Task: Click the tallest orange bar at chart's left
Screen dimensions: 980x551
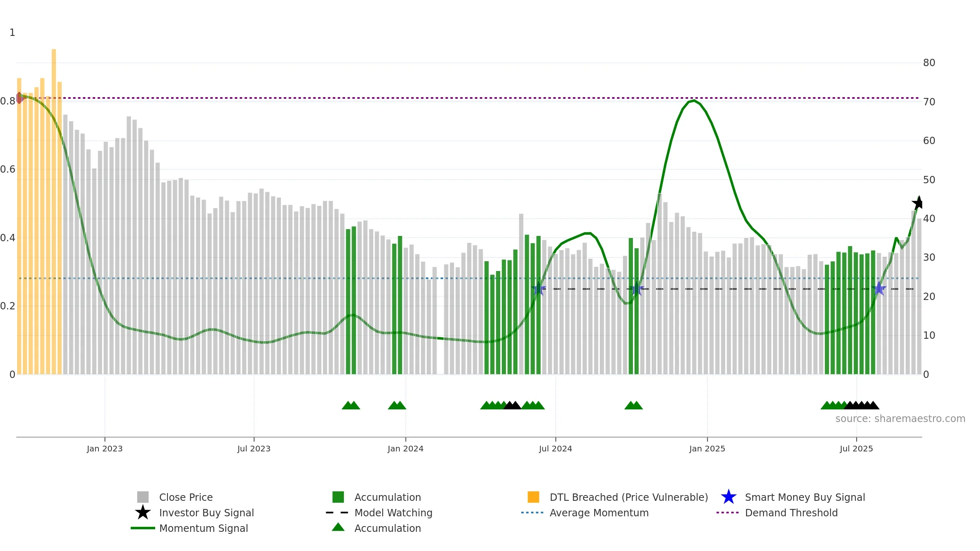Action: (54, 211)
